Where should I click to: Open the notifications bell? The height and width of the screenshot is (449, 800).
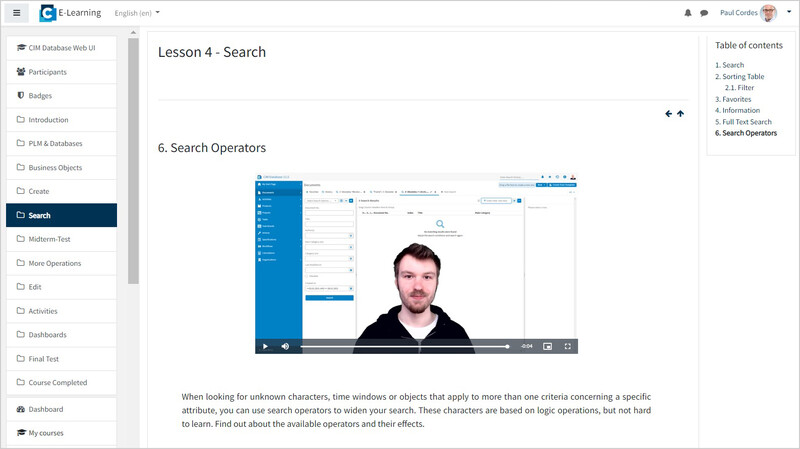688,13
